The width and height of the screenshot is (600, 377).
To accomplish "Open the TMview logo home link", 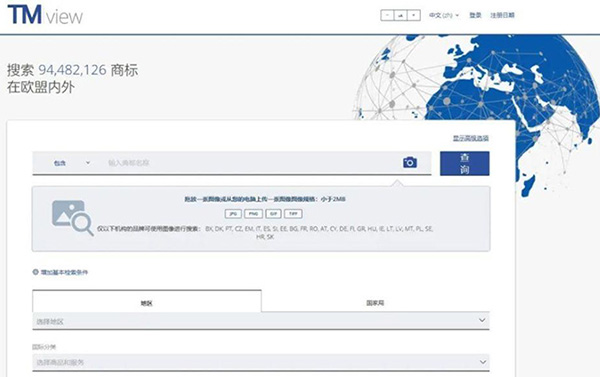I will [45, 15].
